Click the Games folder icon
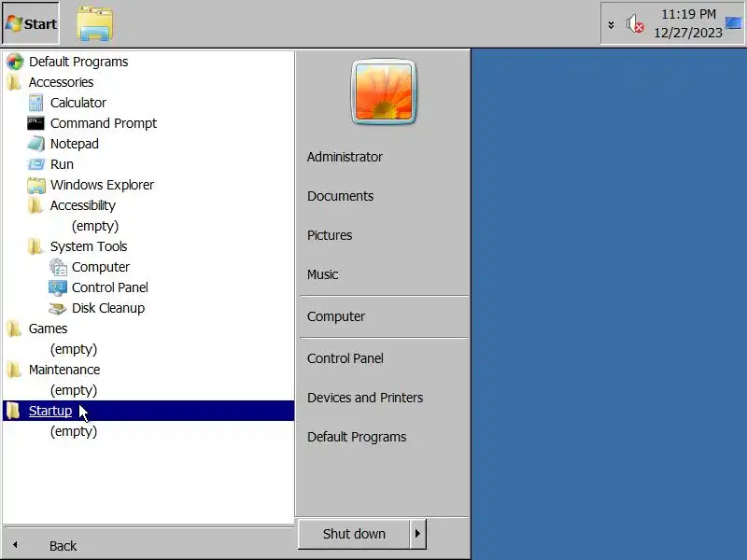The height and width of the screenshot is (560, 747). tap(14, 329)
